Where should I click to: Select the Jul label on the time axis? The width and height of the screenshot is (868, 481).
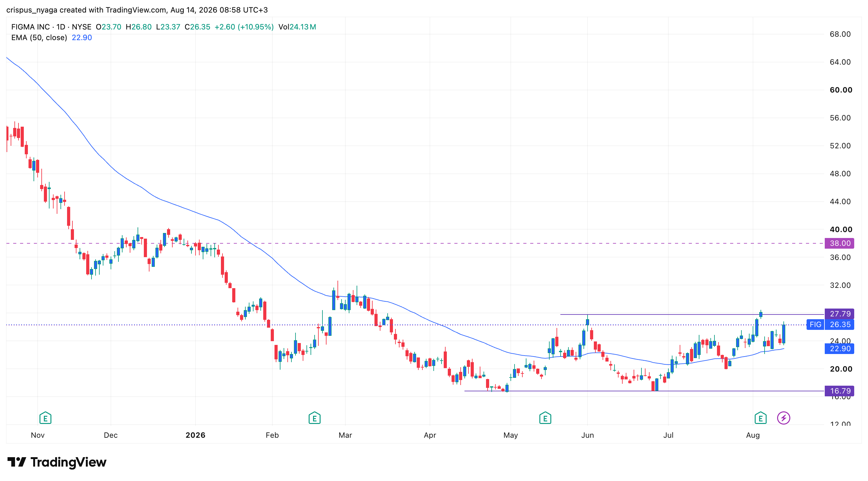click(668, 435)
